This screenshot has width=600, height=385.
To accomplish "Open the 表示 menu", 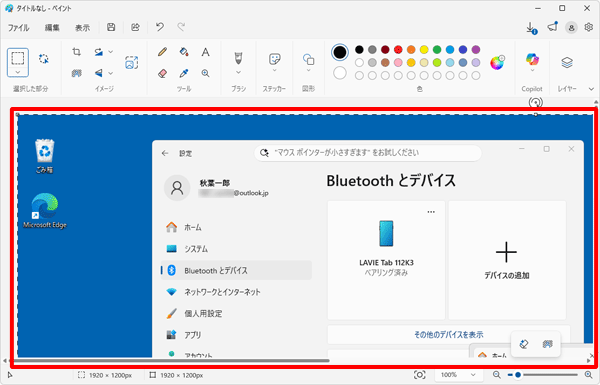I will tap(82, 28).
